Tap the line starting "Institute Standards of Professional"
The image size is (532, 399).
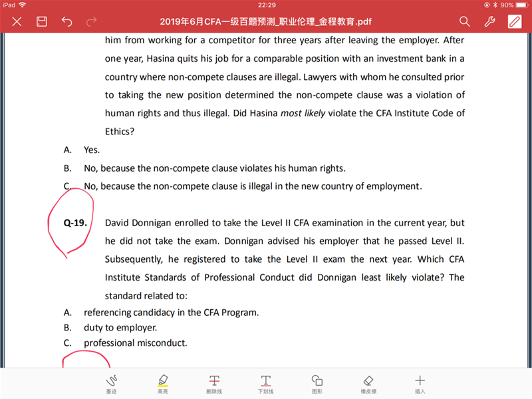point(285,277)
